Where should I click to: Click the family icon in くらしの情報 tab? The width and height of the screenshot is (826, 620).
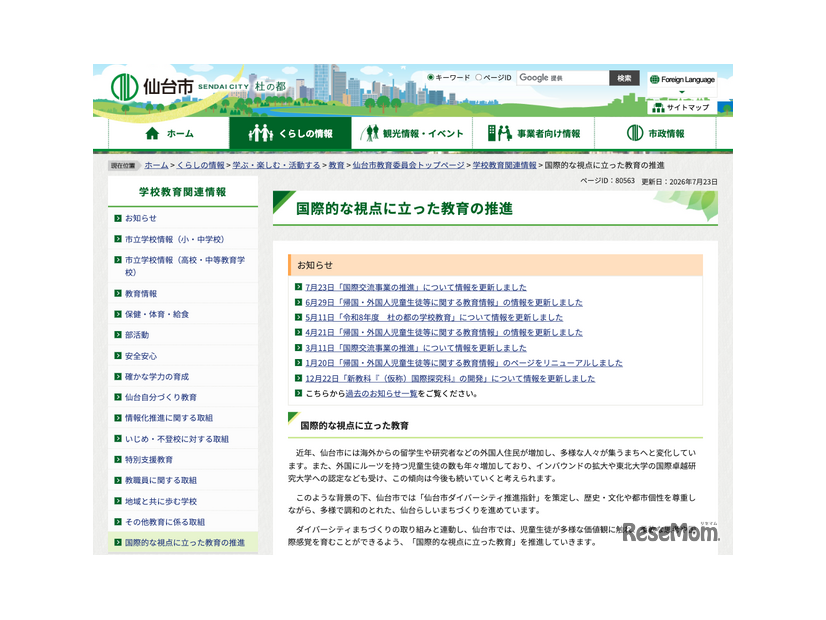[x=261, y=133]
